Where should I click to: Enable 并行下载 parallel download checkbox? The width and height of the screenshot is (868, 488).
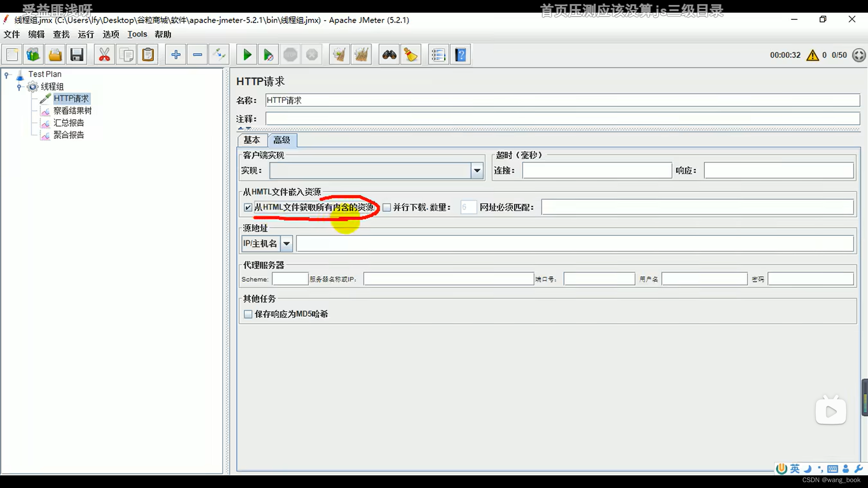pyautogui.click(x=387, y=207)
